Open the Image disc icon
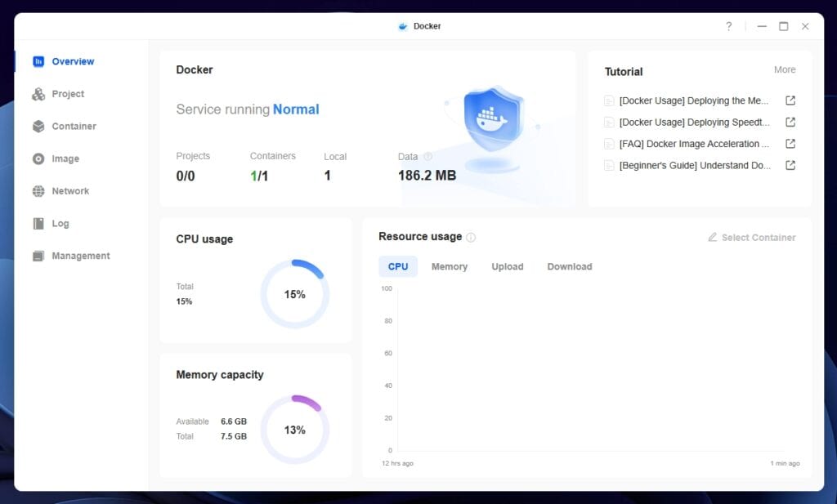This screenshot has height=504, width=837. coord(38,159)
